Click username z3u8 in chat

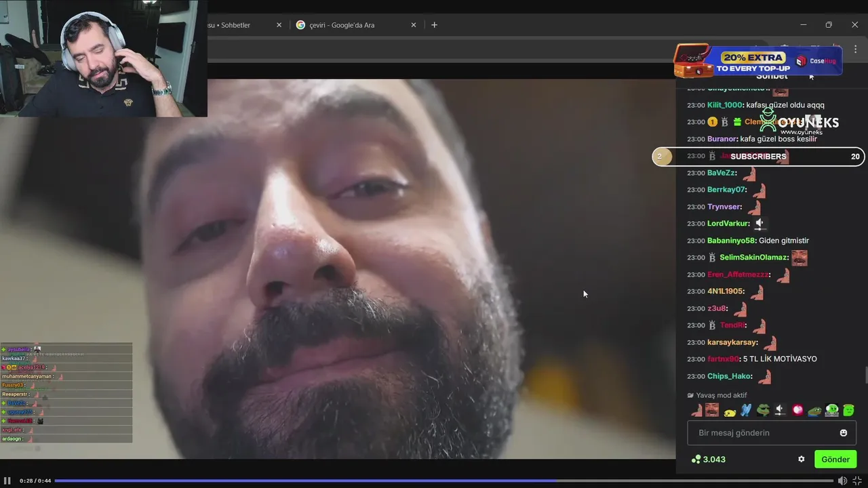(x=717, y=308)
